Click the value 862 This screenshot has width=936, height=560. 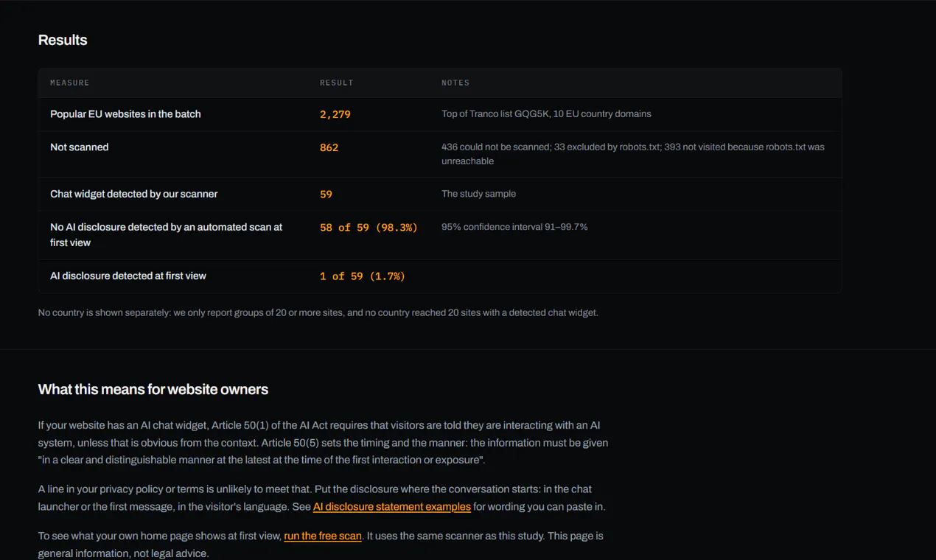329,147
